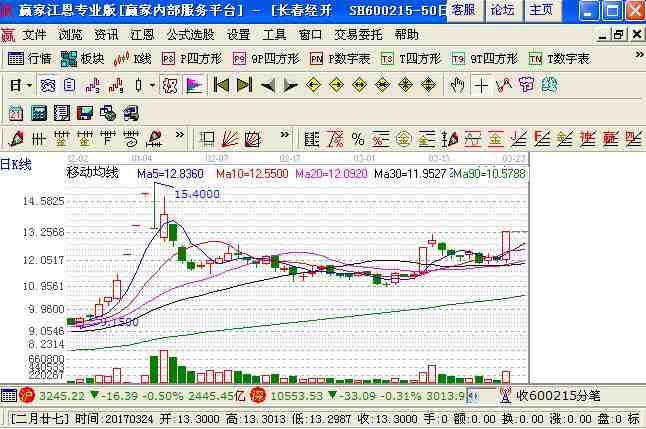Click the Ma5=12.8360 label
This screenshot has width=646, height=429.
pyautogui.click(x=171, y=174)
